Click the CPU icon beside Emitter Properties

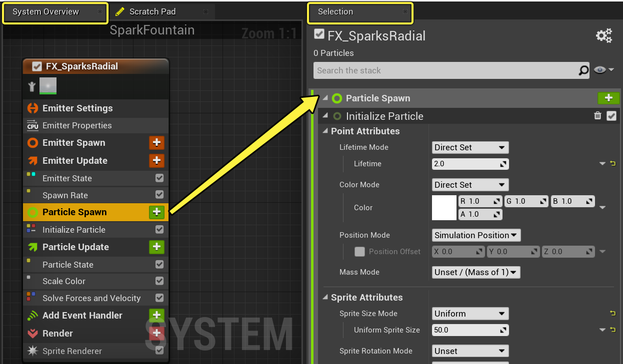32,125
